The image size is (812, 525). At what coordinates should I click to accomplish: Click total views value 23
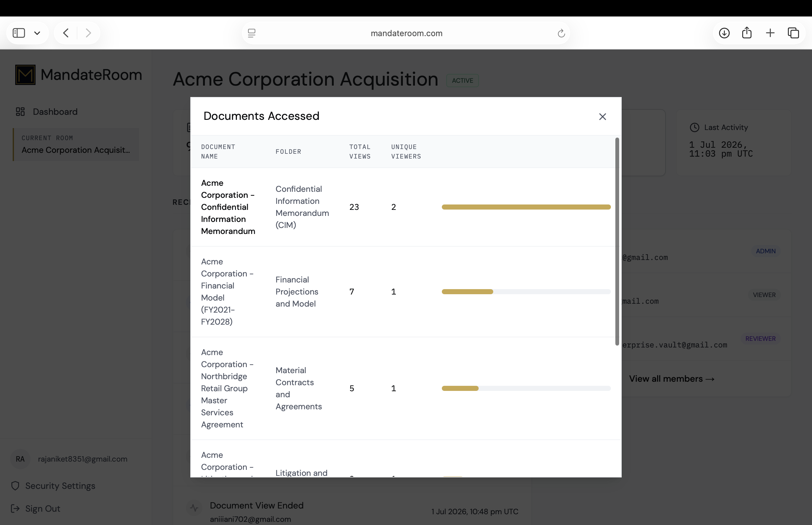click(x=354, y=207)
